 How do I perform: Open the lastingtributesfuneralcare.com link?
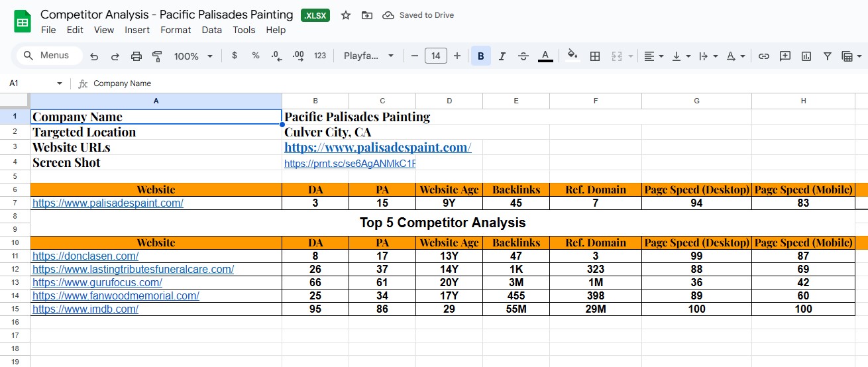coord(133,269)
